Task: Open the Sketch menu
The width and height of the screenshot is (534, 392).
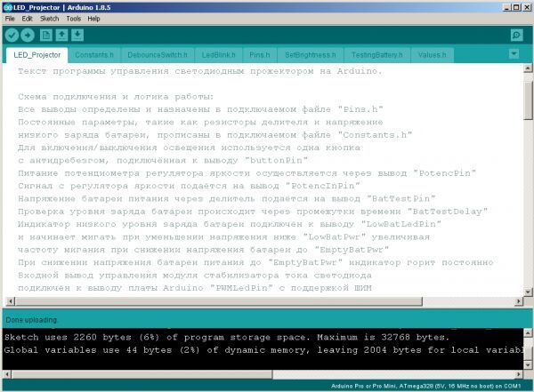Action: point(49,19)
